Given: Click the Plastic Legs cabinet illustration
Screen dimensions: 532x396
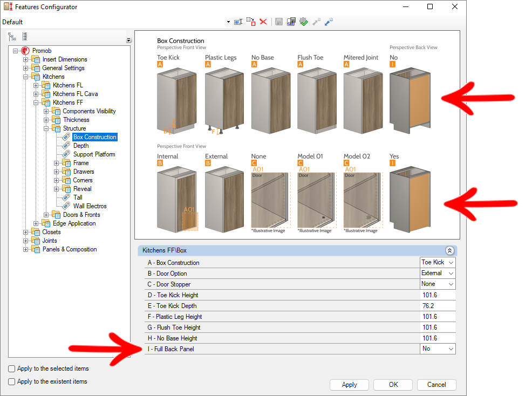Looking at the screenshot, I should tap(224, 101).
